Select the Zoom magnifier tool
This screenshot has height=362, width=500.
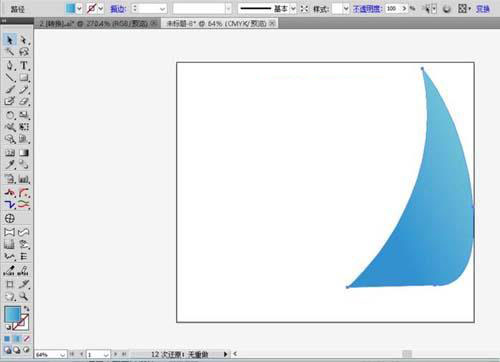[24, 296]
